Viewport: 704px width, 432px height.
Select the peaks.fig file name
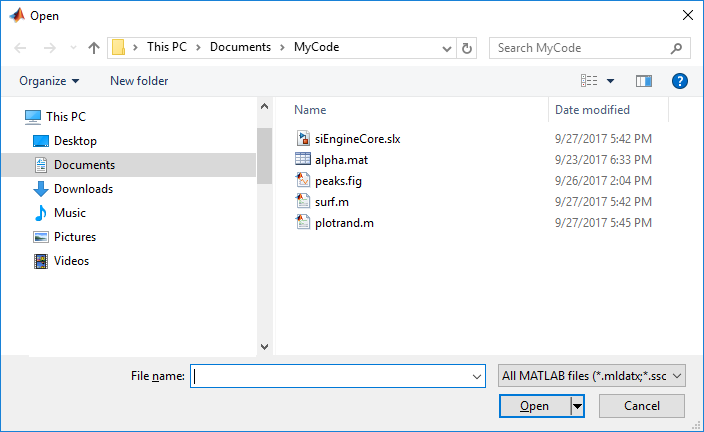[x=338, y=181]
